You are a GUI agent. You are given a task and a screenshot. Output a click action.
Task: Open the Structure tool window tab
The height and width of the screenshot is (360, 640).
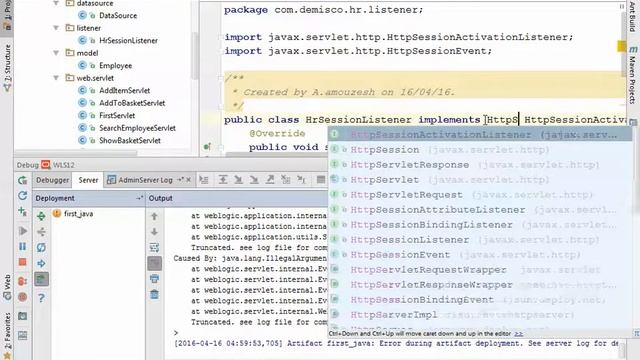pyautogui.click(x=7, y=67)
